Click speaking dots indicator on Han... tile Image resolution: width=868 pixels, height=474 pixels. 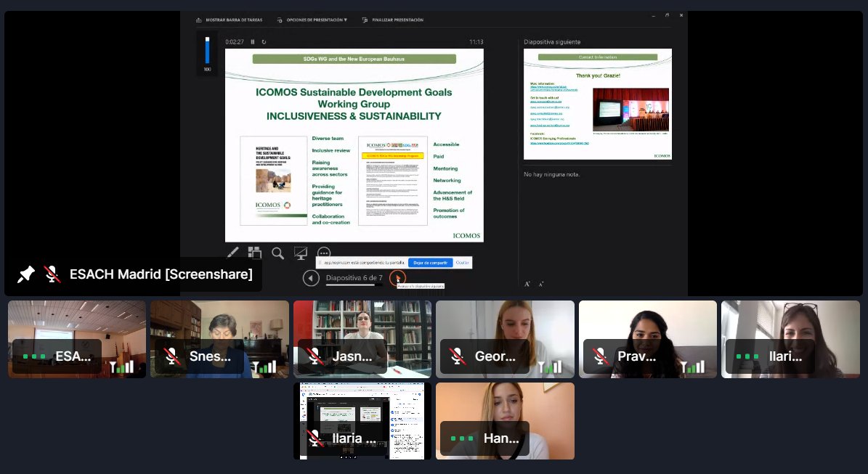coord(462,438)
